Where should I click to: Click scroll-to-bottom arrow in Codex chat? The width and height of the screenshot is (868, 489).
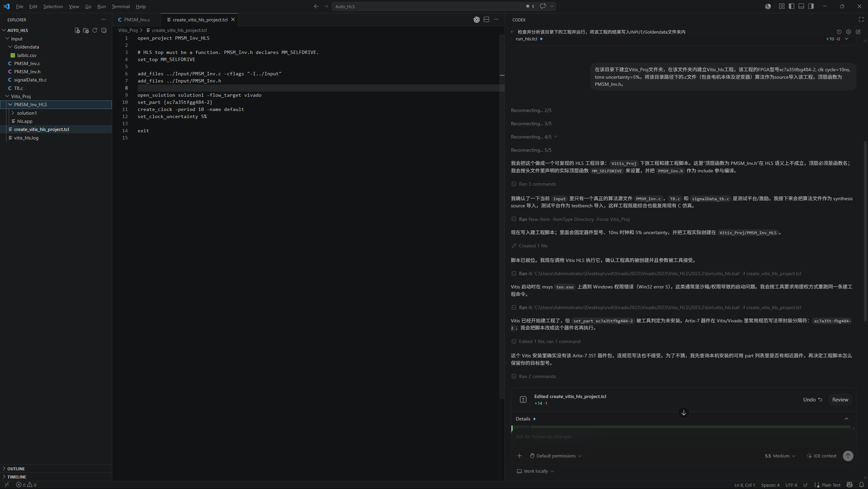click(x=684, y=413)
